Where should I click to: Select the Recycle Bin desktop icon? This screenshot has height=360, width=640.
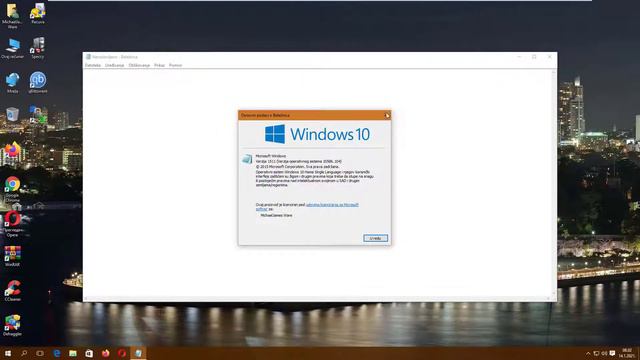12,115
